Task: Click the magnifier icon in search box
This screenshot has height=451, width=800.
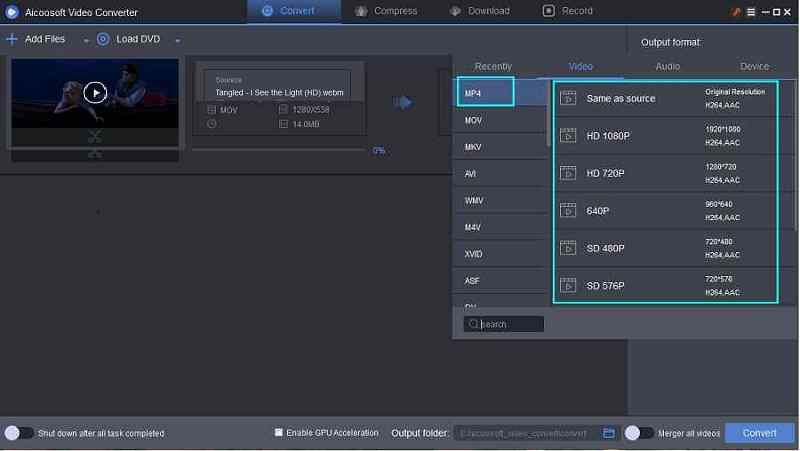Action: 473,324
